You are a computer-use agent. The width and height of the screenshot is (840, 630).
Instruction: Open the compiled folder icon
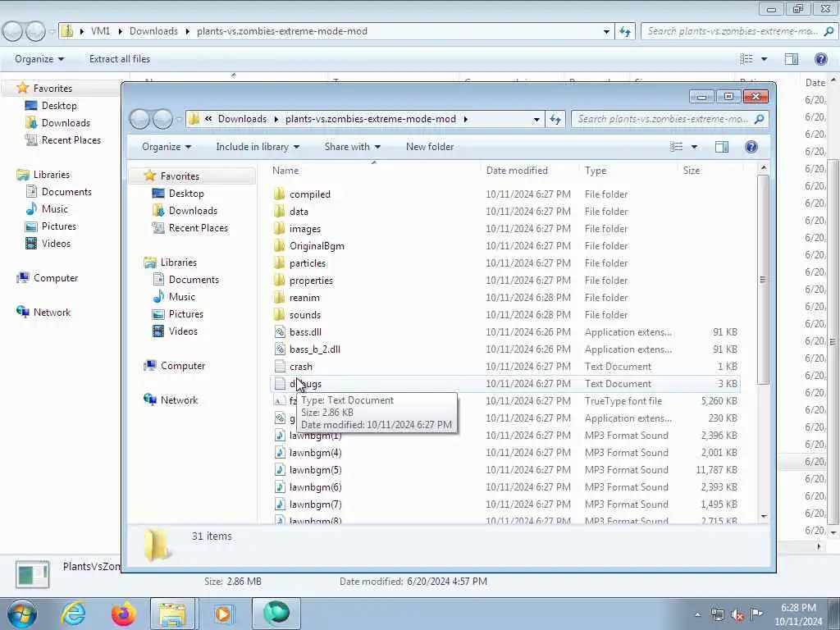(x=279, y=194)
